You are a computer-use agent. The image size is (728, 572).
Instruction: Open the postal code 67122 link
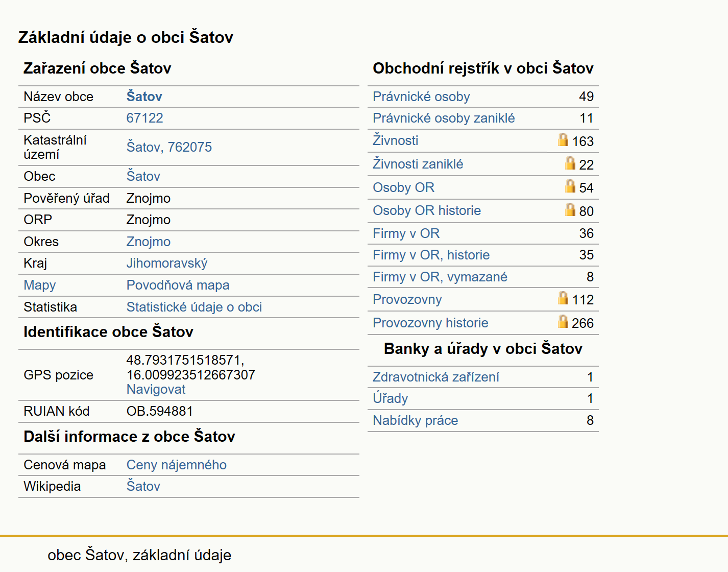click(144, 118)
